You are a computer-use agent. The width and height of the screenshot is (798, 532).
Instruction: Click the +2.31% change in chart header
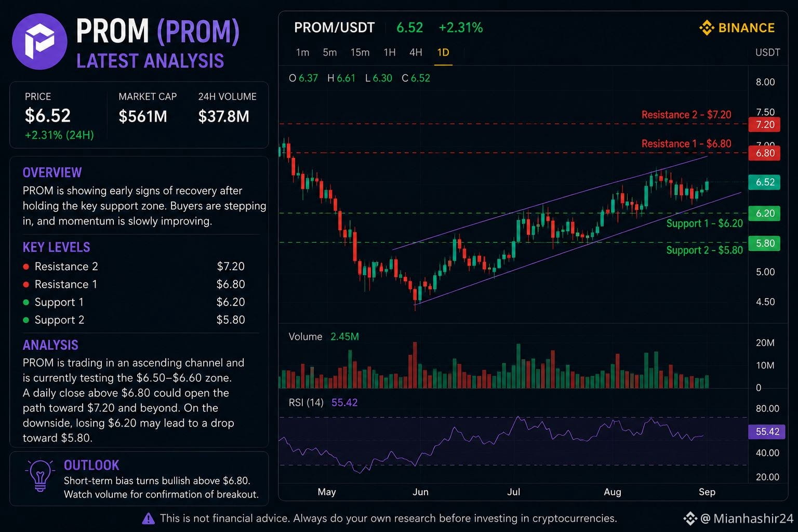pyautogui.click(x=461, y=28)
